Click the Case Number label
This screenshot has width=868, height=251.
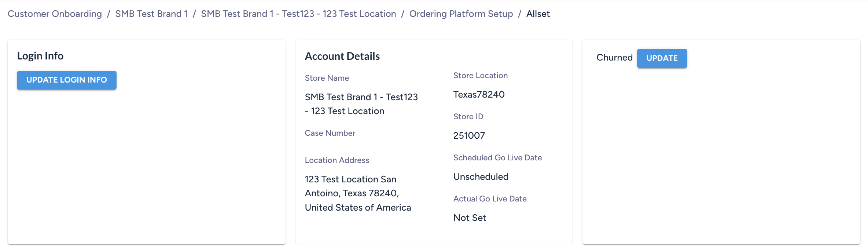[330, 133]
